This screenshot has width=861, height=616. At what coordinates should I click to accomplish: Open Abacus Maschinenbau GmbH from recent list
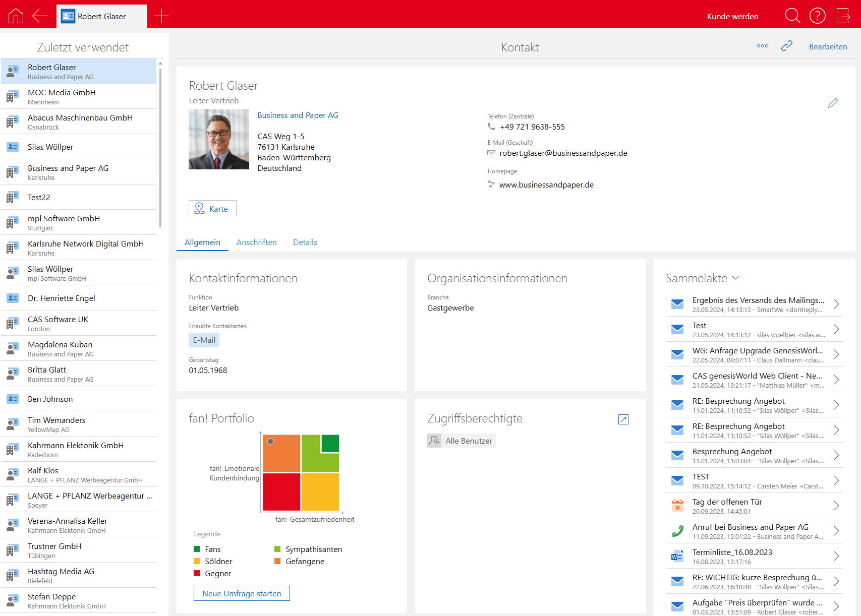pos(79,121)
